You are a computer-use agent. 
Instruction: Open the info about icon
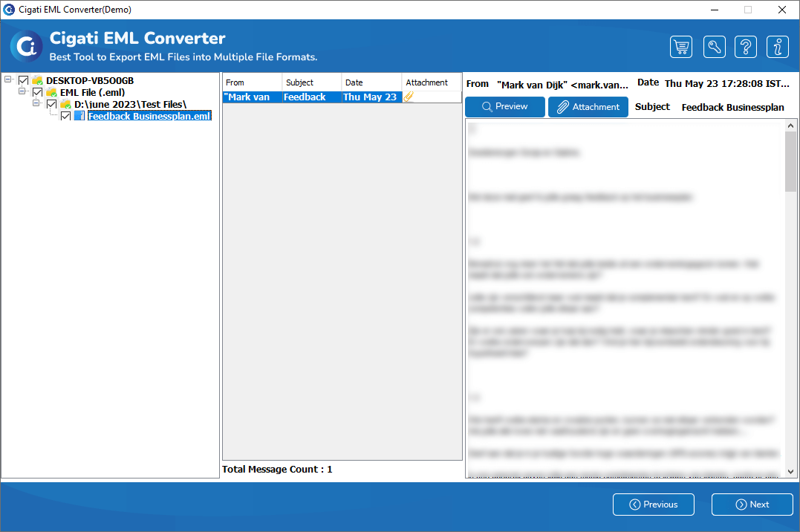778,47
